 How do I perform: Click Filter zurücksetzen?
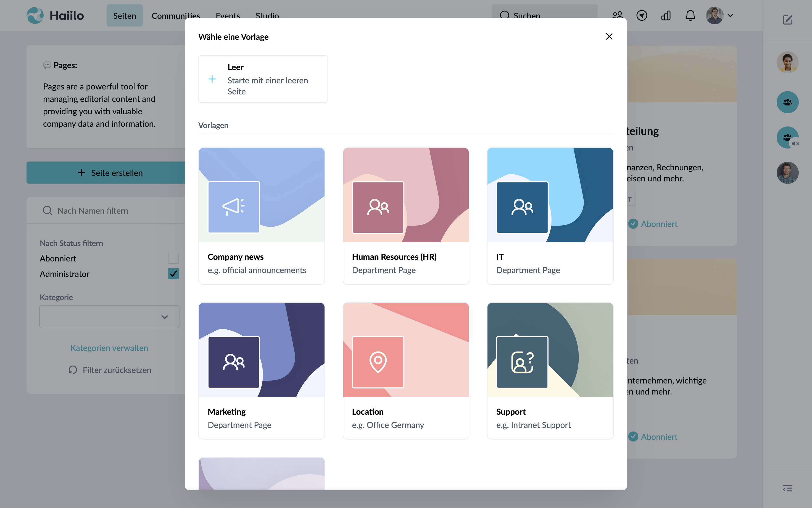click(x=110, y=370)
